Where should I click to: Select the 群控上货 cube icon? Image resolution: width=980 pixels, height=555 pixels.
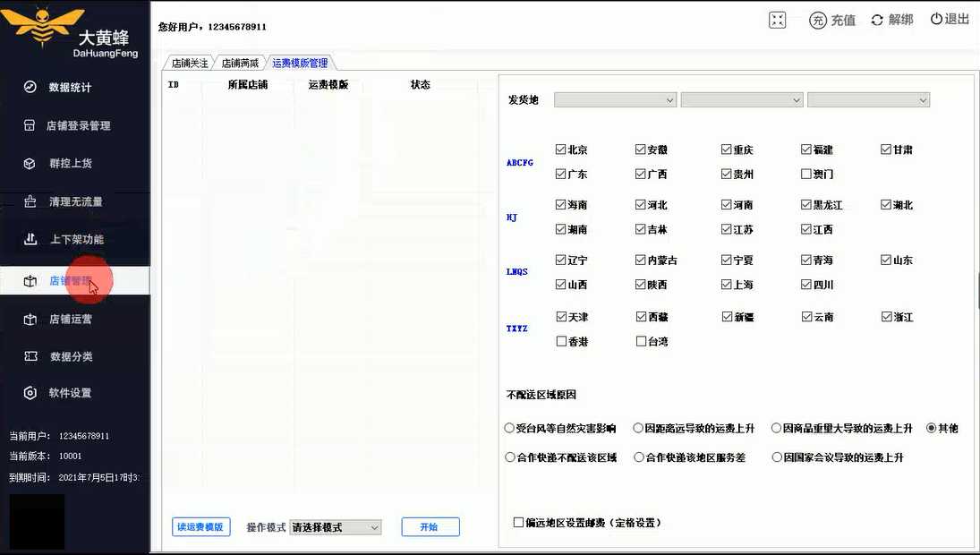30,164
